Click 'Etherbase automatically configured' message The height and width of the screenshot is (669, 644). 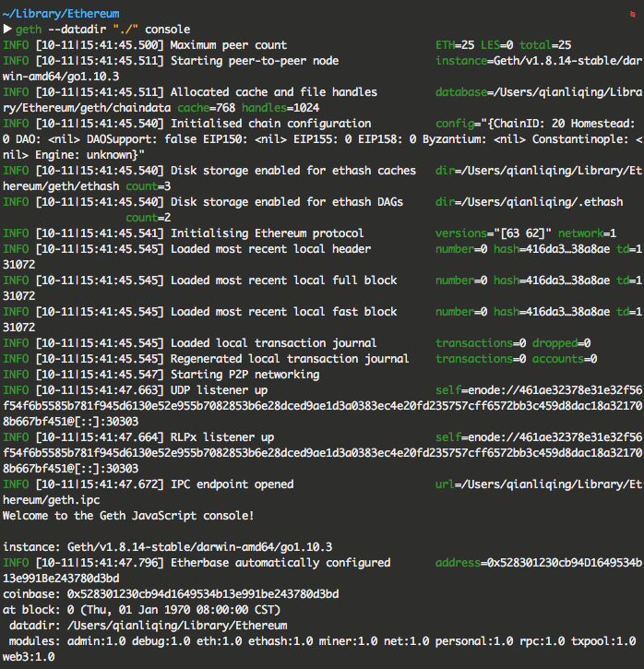tap(280, 563)
